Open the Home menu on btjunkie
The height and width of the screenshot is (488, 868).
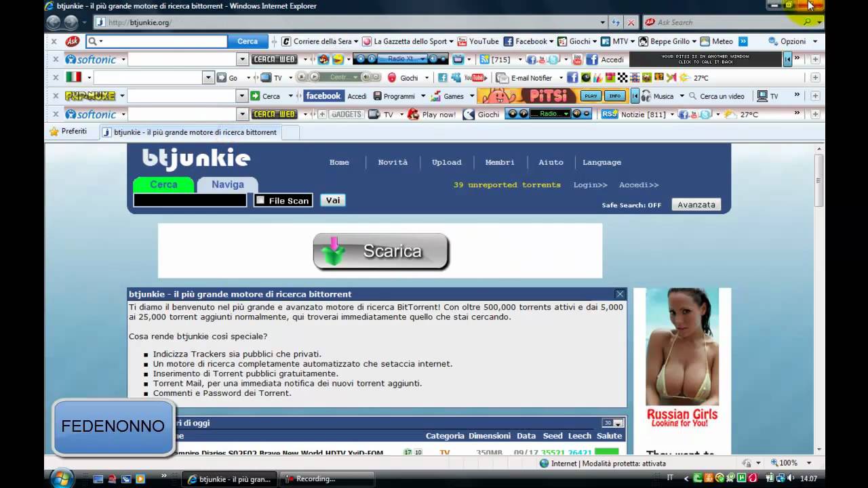click(x=339, y=163)
